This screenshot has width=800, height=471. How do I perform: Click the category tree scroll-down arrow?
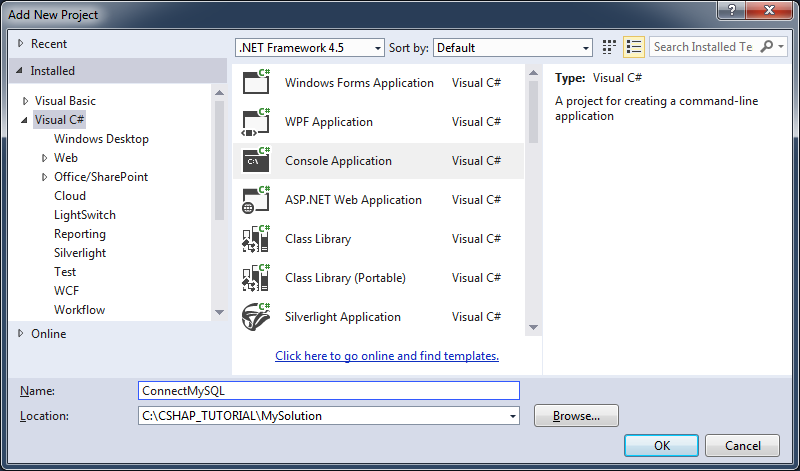219,312
